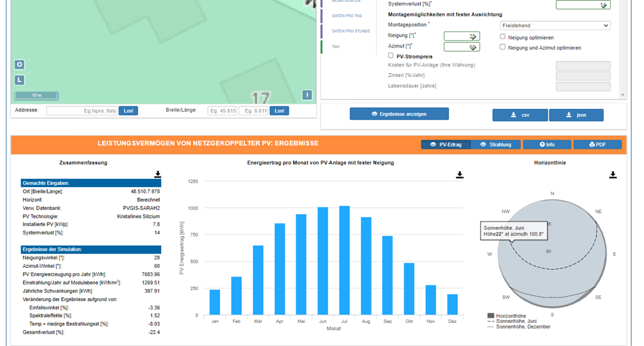Export results with the json download button

click(x=576, y=115)
